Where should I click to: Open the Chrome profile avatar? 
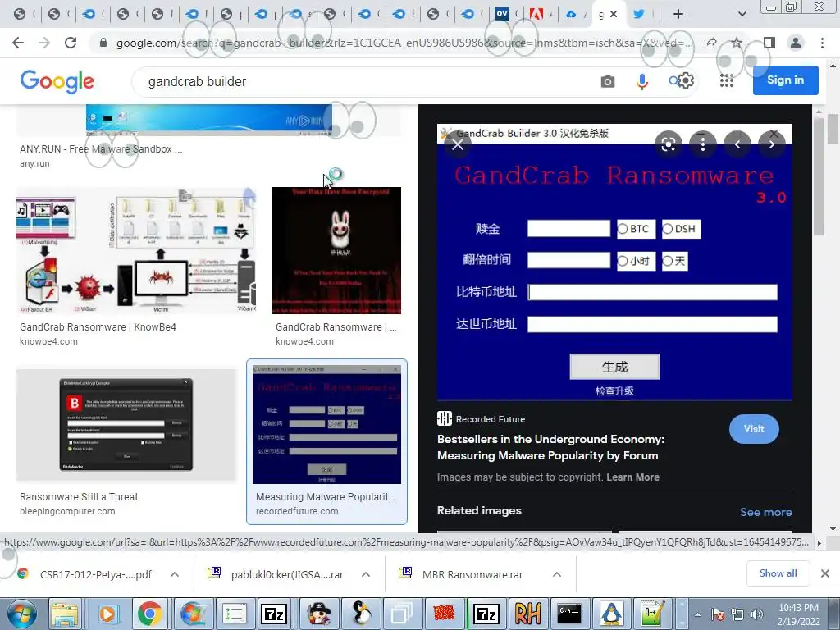[x=796, y=43]
